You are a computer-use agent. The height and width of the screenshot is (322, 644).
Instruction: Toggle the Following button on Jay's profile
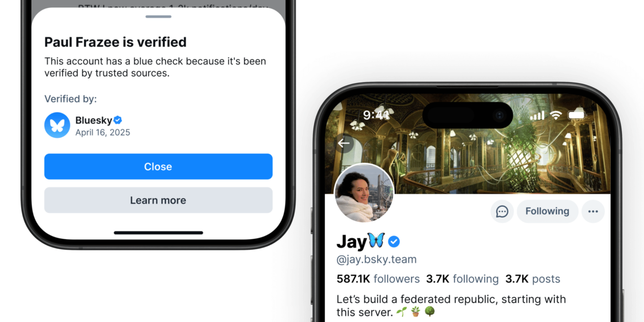pos(547,211)
